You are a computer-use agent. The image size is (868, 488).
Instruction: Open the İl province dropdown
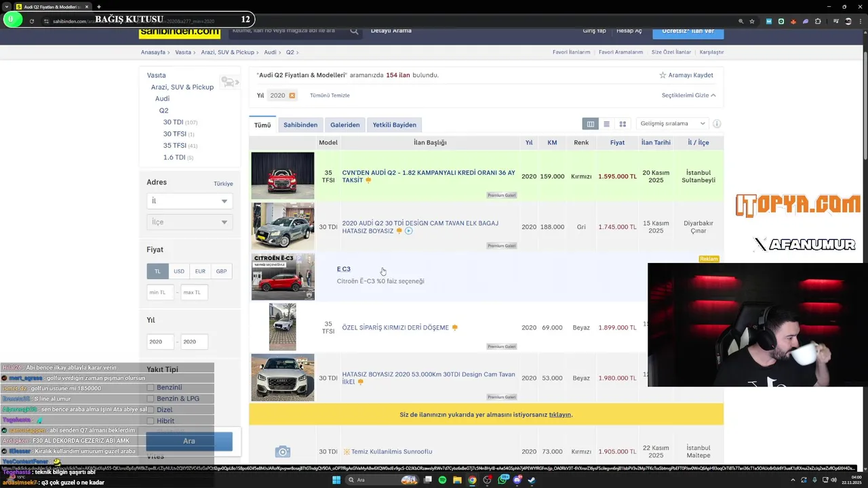coord(190,201)
